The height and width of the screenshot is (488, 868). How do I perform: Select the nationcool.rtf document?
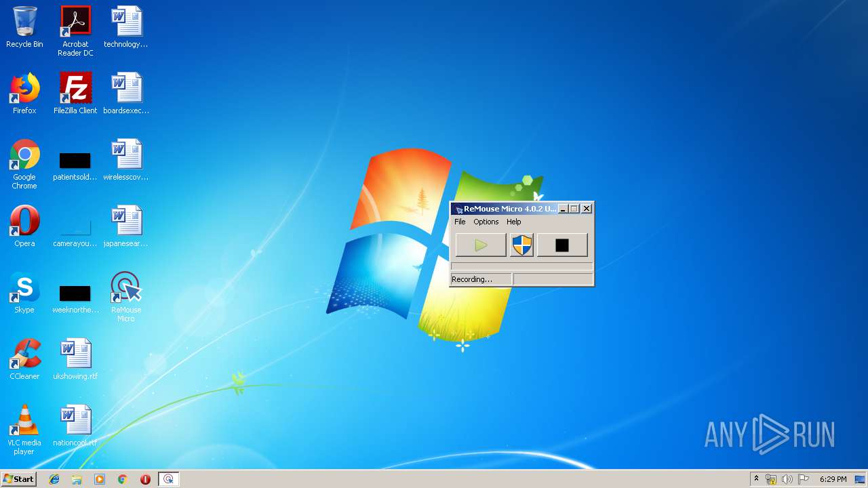75,426
